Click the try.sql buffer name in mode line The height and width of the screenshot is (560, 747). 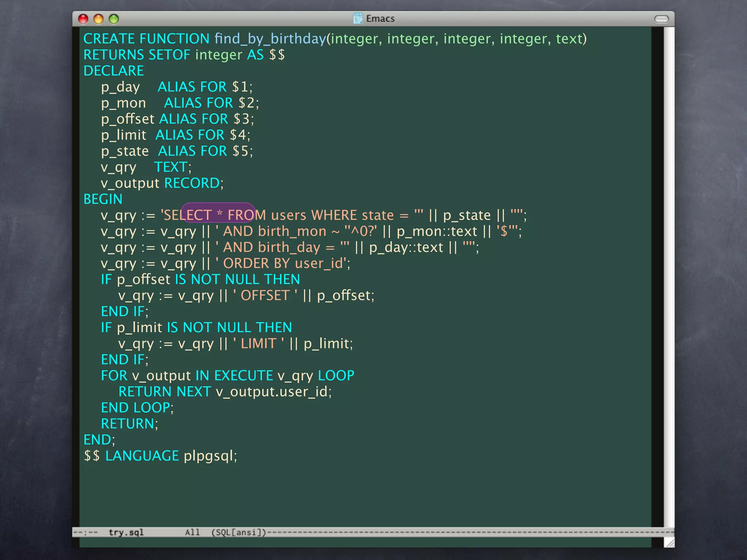point(126,532)
